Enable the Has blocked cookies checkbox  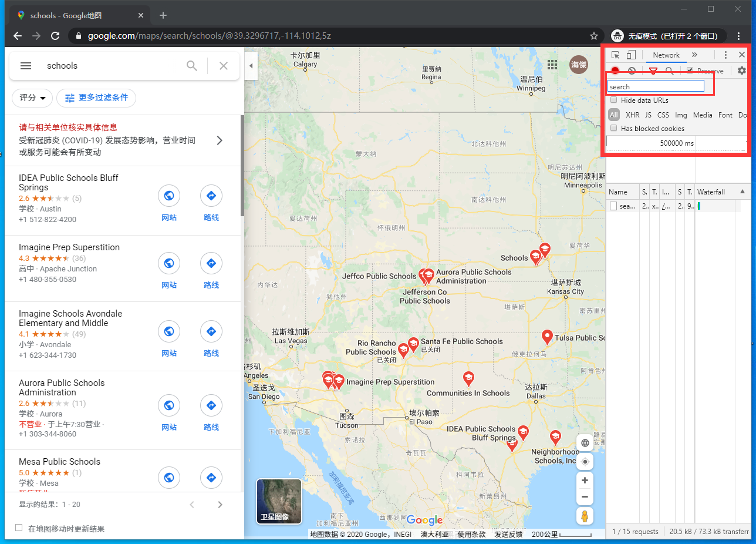(x=614, y=128)
